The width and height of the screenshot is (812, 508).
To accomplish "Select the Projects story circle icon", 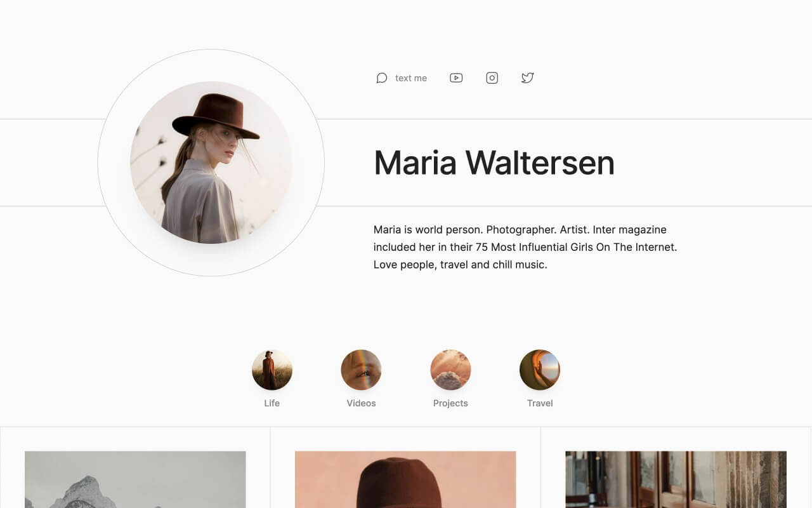I will [450, 370].
